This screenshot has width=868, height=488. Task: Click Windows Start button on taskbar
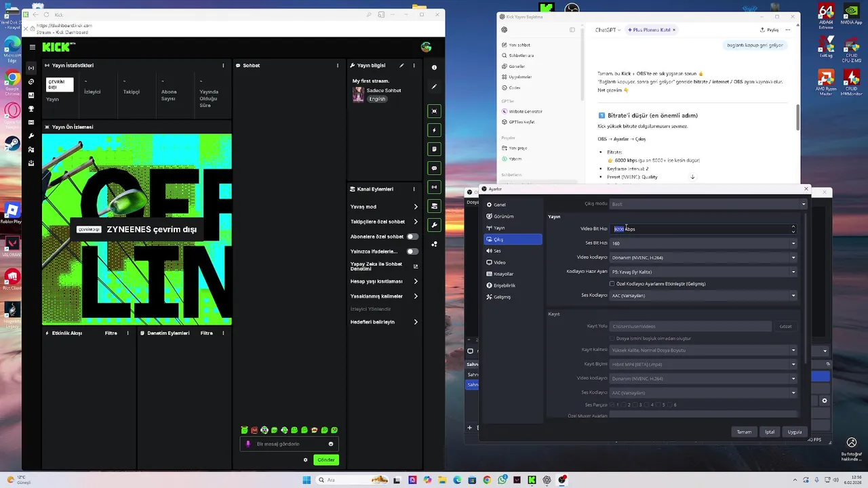pos(307,480)
